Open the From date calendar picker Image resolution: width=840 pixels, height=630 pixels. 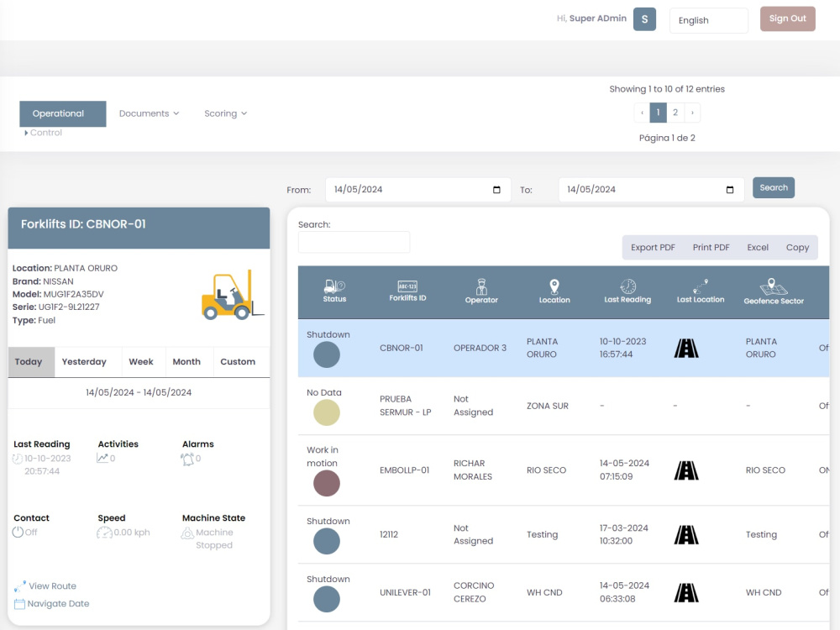pyautogui.click(x=496, y=190)
